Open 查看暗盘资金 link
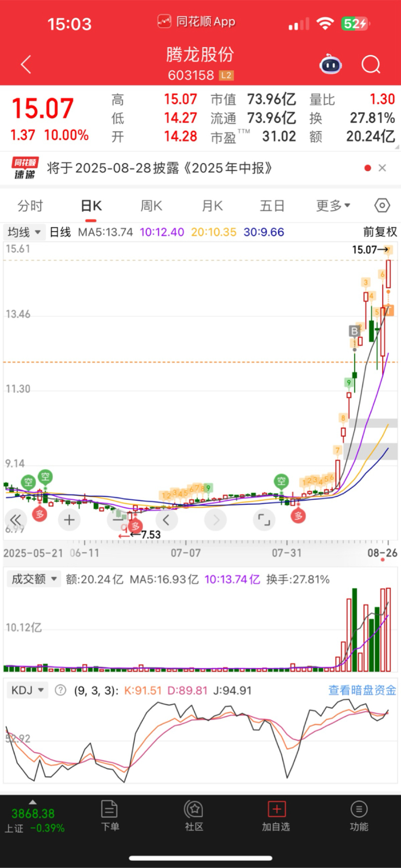This screenshot has height=868, width=401. (x=362, y=690)
